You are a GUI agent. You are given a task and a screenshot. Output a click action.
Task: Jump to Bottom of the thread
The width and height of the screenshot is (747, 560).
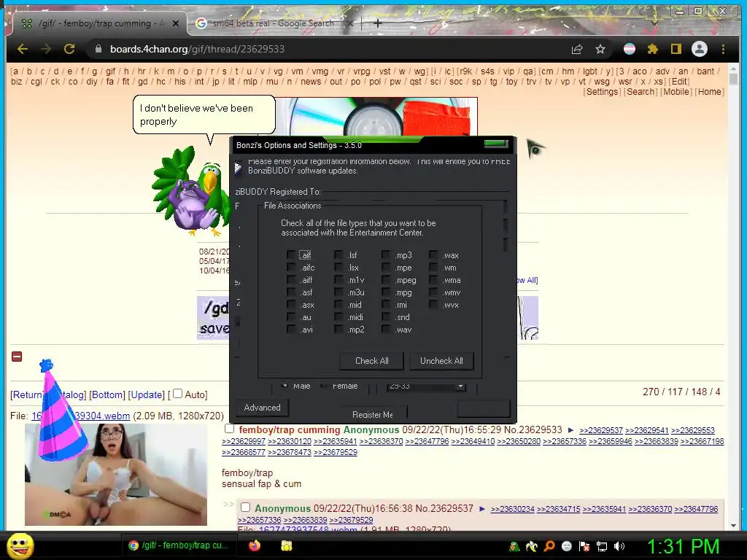click(107, 394)
